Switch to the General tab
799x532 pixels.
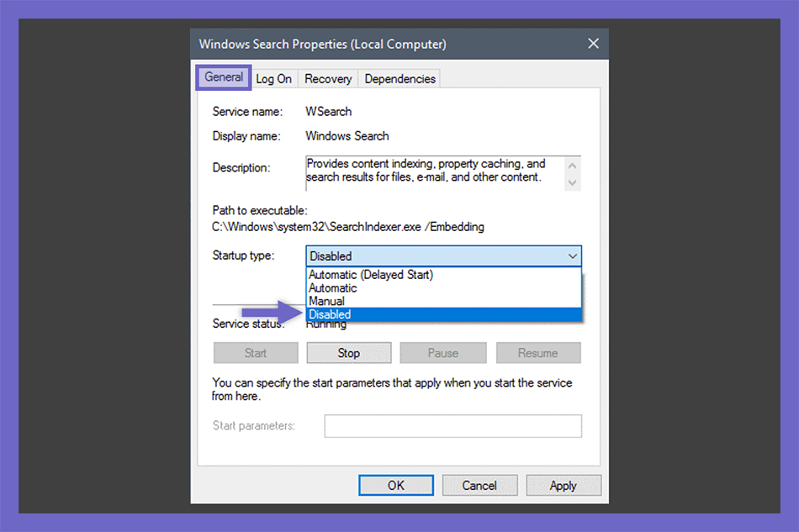coord(223,77)
